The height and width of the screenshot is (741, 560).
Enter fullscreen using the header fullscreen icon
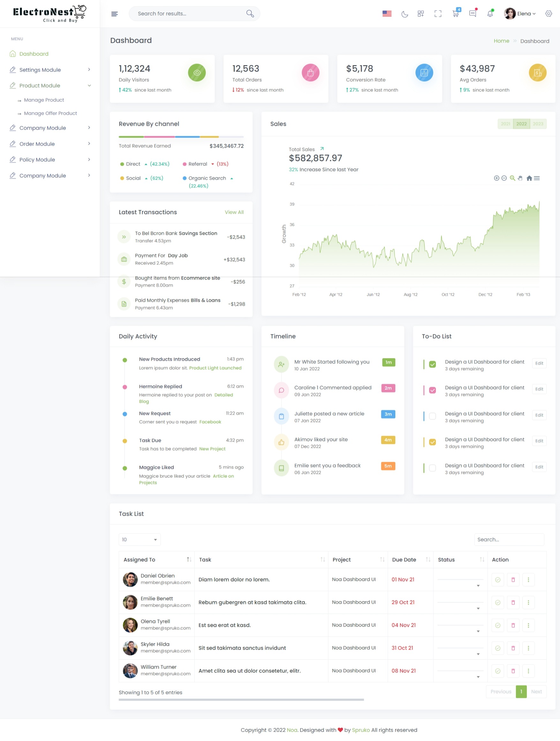(x=438, y=14)
